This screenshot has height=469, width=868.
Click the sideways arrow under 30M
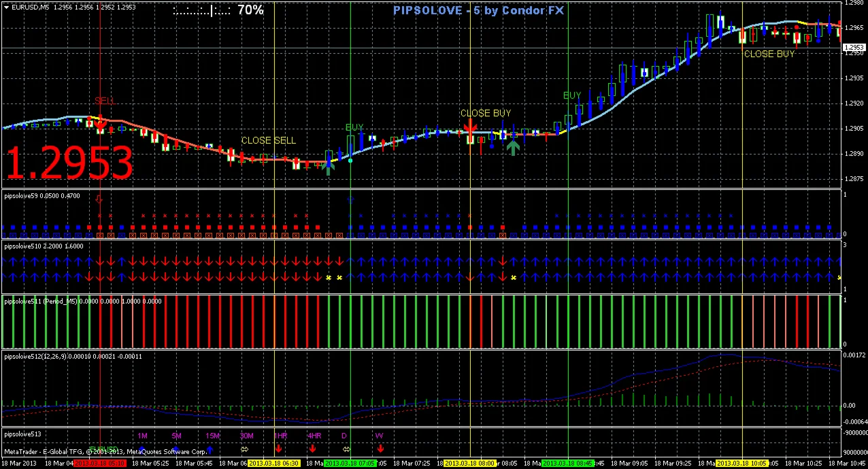pos(244,449)
